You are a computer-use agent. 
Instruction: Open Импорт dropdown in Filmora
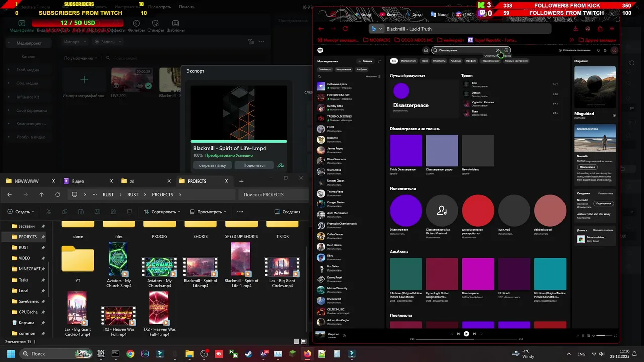click(x=75, y=42)
